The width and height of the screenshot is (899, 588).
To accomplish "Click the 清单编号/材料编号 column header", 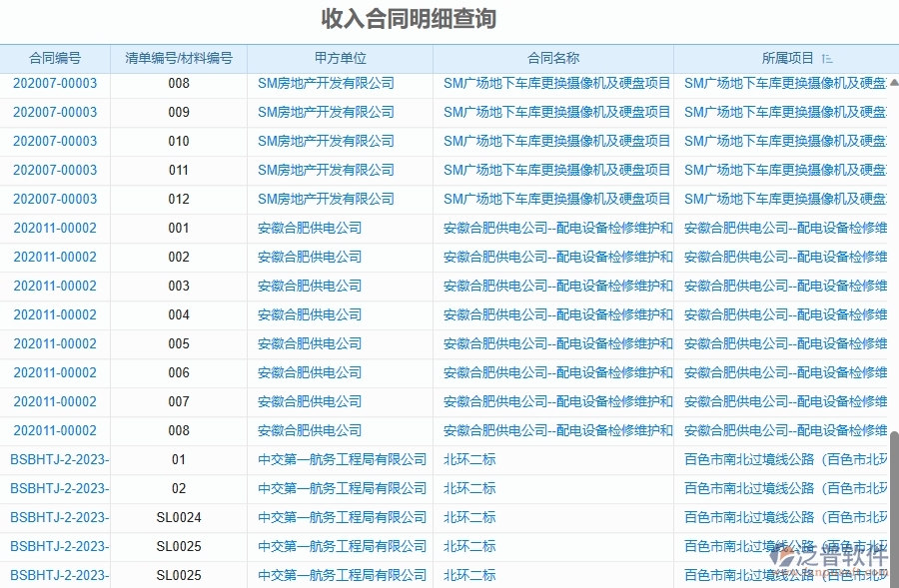I will tap(177, 58).
